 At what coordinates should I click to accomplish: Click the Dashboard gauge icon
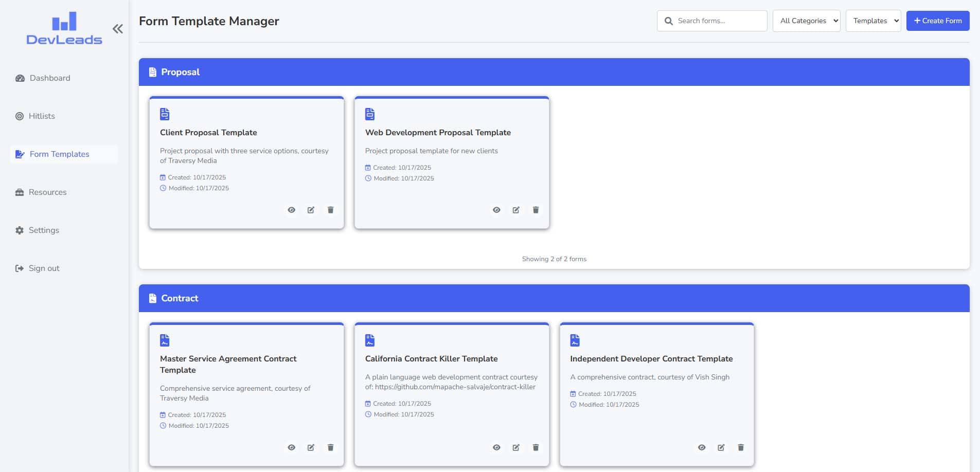coord(20,78)
